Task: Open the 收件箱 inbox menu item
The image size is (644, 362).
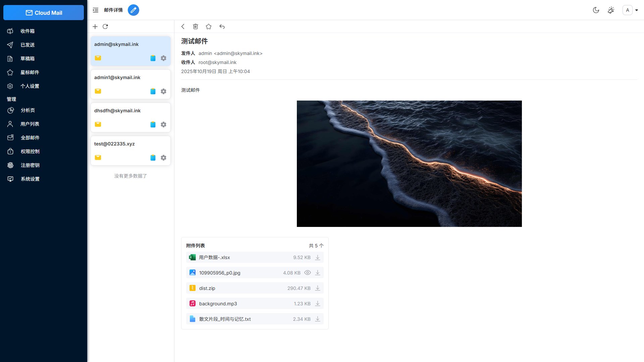Action: pyautogui.click(x=28, y=31)
